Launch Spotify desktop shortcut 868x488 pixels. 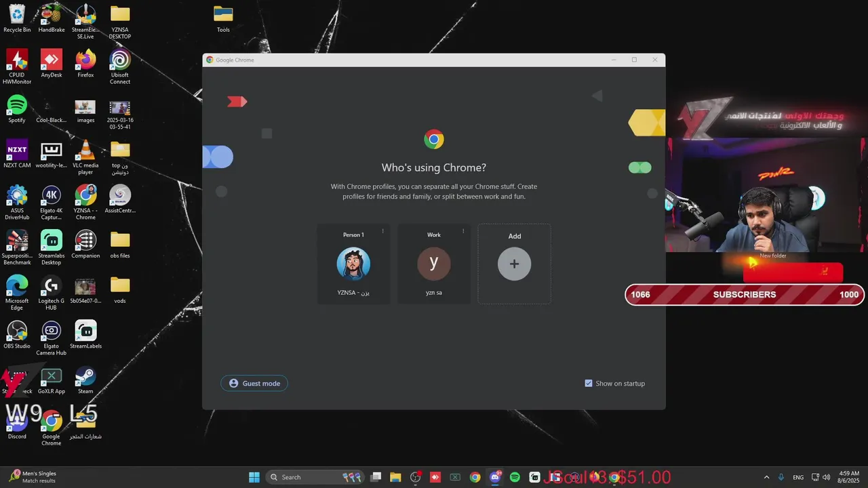[x=17, y=108]
